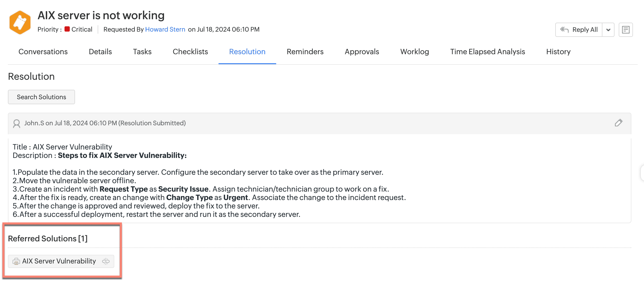Viewport: 644px width, 289px height.
Task: Click the pencil edit resolution icon
Action: [618, 123]
